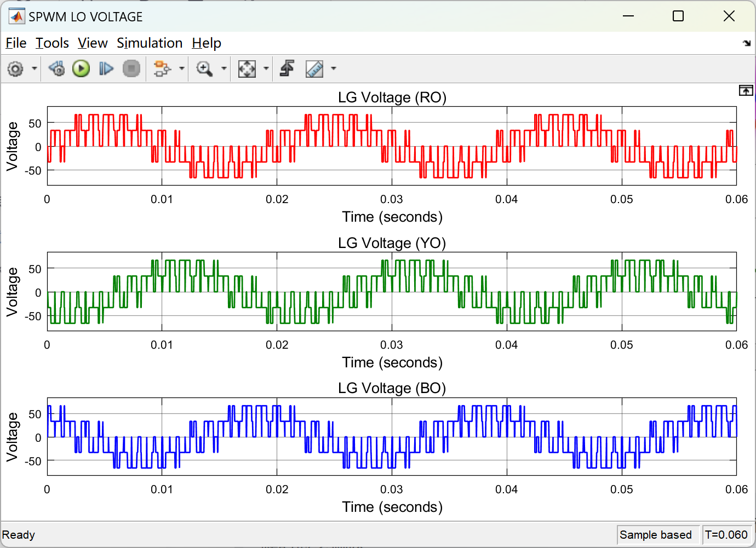The width and height of the screenshot is (756, 548).
Task: Click the blue BO voltage waveform plot
Action: pos(392,436)
